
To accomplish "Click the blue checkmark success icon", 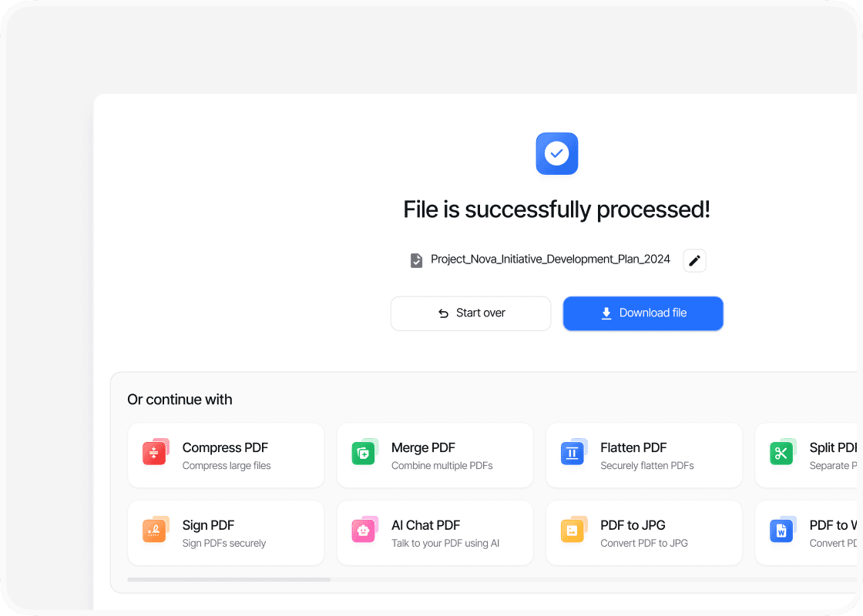I will (x=556, y=153).
